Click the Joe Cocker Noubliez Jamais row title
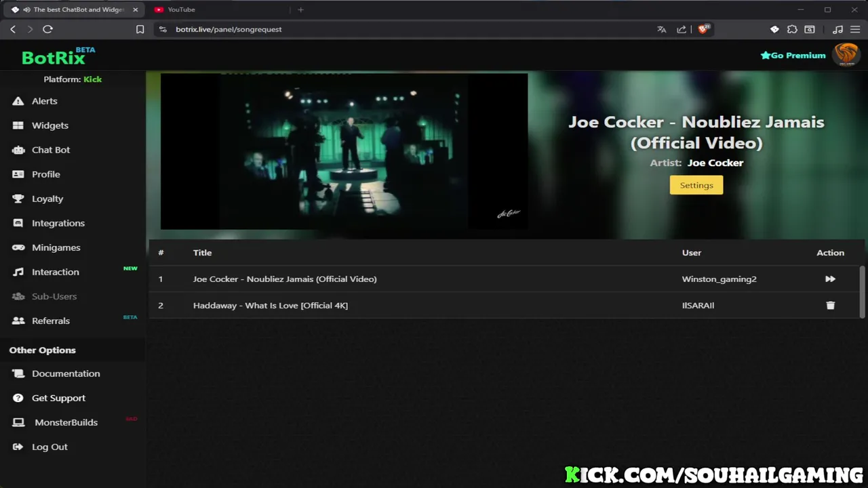The width and height of the screenshot is (868, 488). (x=285, y=279)
